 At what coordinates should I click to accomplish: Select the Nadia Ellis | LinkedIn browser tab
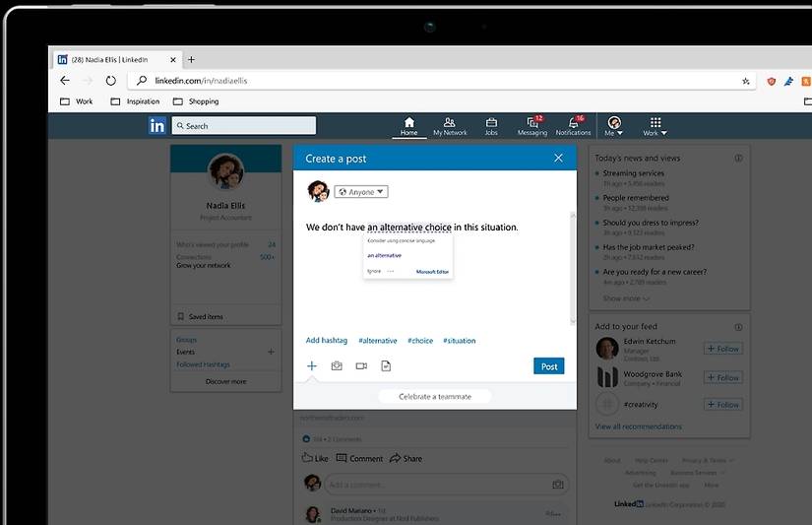[117, 60]
